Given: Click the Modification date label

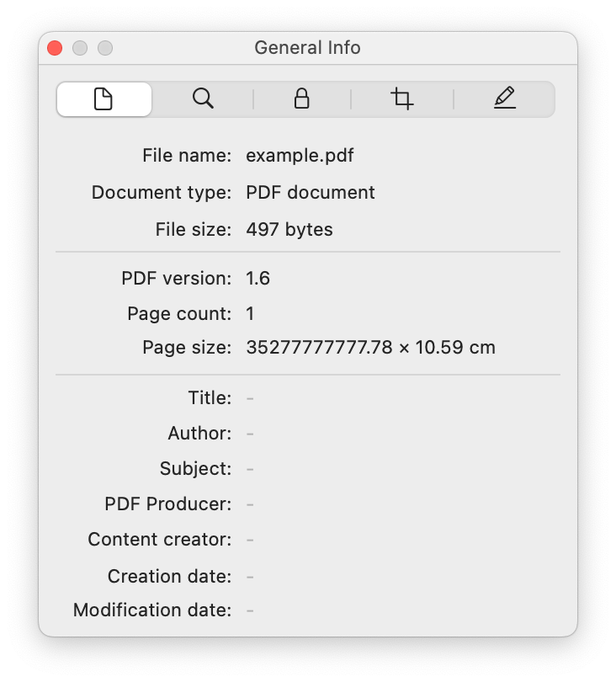Looking at the screenshot, I should tap(152, 610).
